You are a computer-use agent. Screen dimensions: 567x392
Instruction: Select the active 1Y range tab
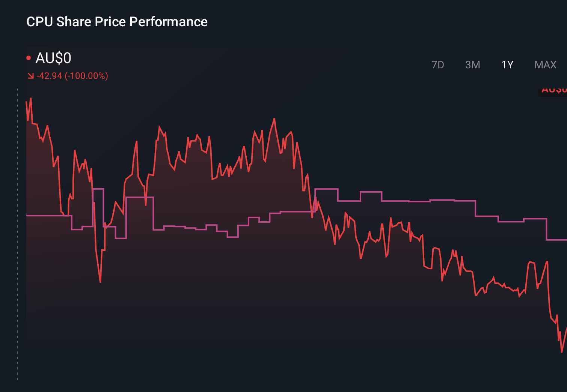[507, 65]
